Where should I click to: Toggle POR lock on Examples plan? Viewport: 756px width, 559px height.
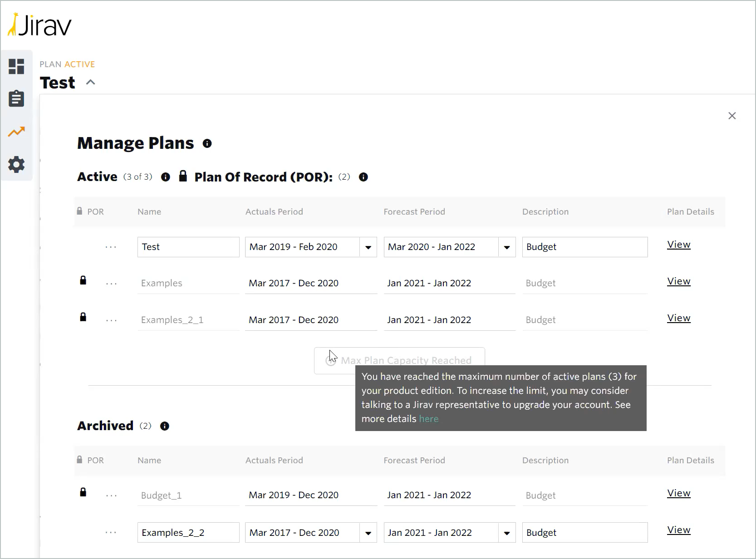tap(83, 280)
